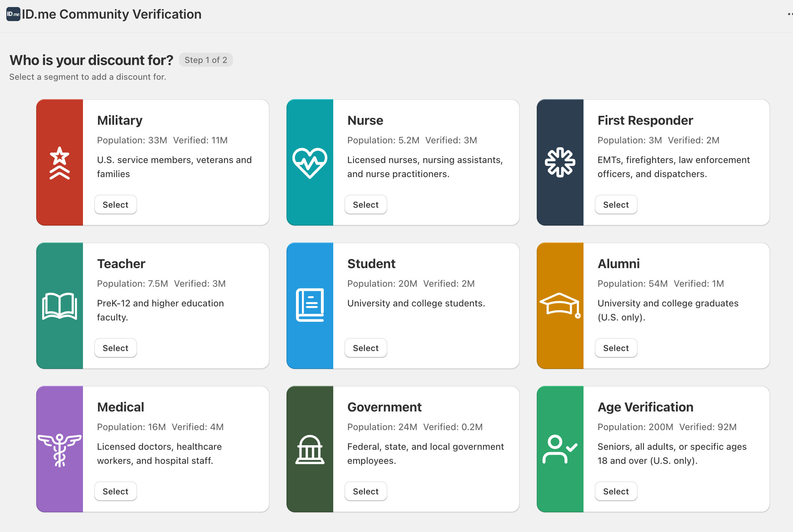Select the Nurse segment
The height and width of the screenshot is (532, 793).
click(366, 204)
